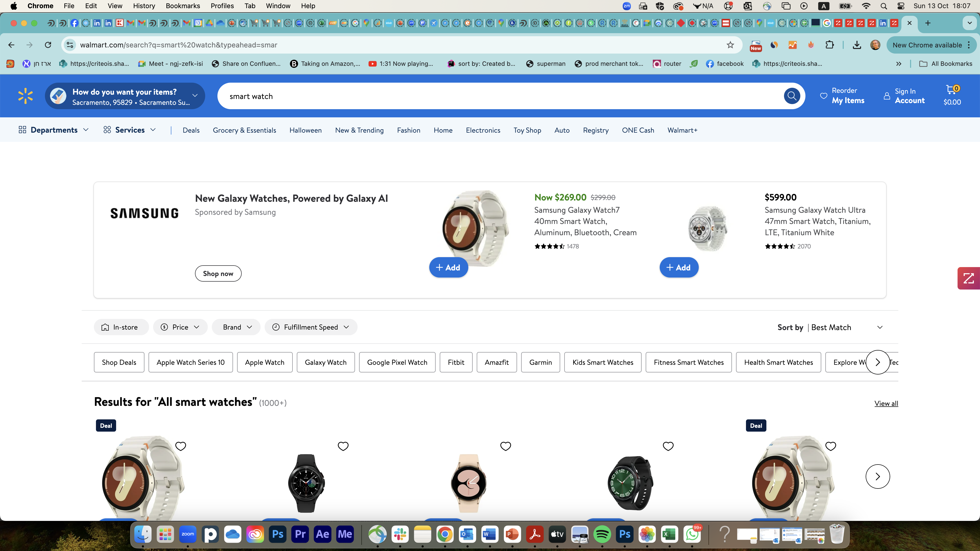Image resolution: width=980 pixels, height=551 pixels.
Task: Open the facebook bookmark
Action: click(725, 64)
